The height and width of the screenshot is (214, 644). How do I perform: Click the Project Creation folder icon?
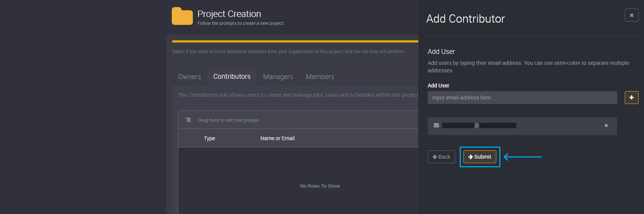[x=182, y=16]
